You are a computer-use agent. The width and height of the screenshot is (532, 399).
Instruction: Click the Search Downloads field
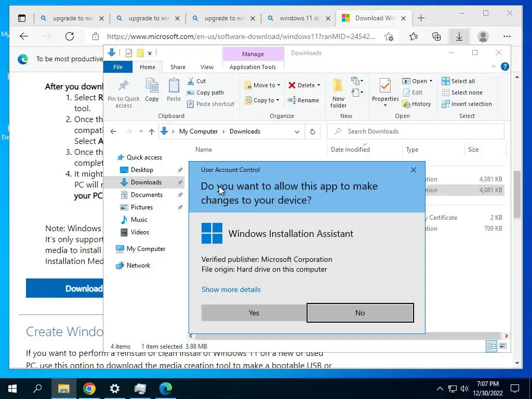(x=415, y=131)
